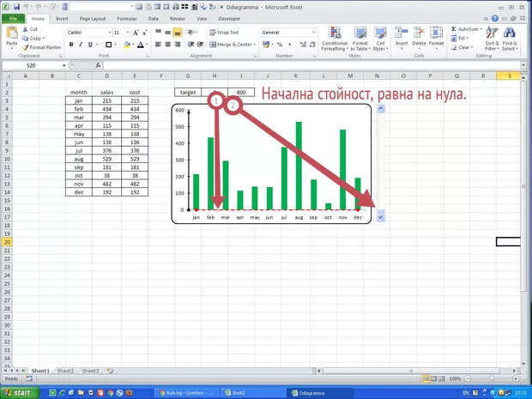
Task: Open Format as Table gallery
Action: tap(360, 39)
